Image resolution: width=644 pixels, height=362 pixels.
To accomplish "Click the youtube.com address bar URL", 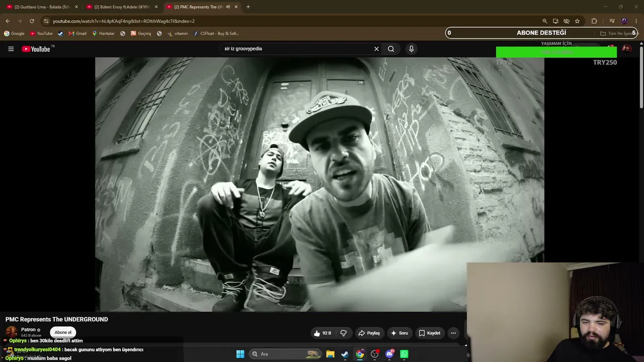I will (x=124, y=21).
